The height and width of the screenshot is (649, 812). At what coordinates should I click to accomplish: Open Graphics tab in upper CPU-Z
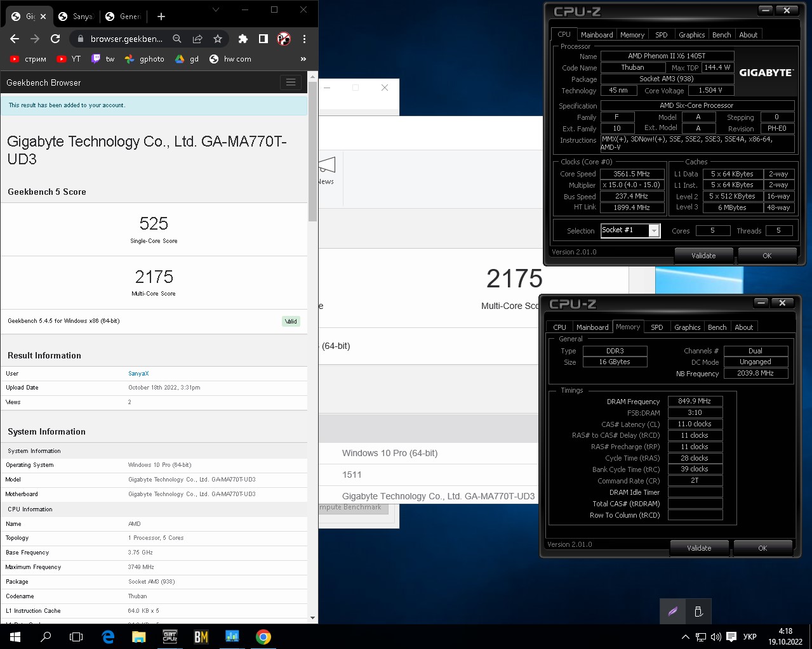692,35
